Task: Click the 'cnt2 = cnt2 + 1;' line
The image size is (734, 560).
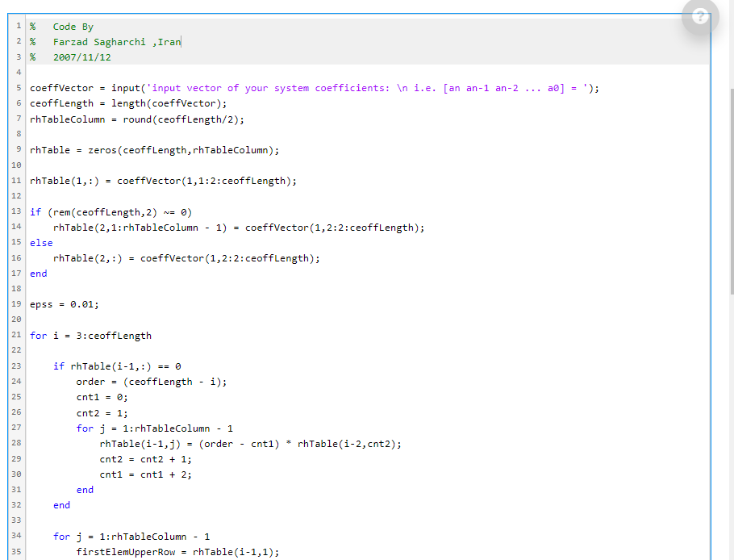Action: [x=145, y=459]
